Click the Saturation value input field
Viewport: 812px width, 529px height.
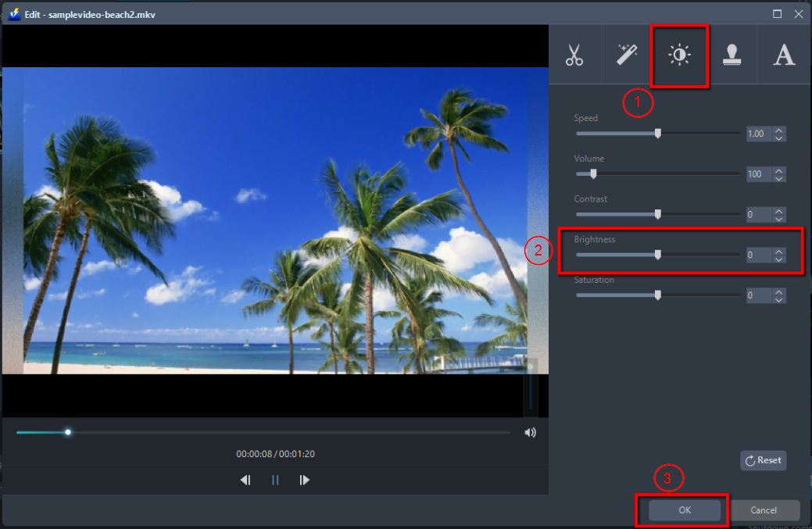point(760,295)
